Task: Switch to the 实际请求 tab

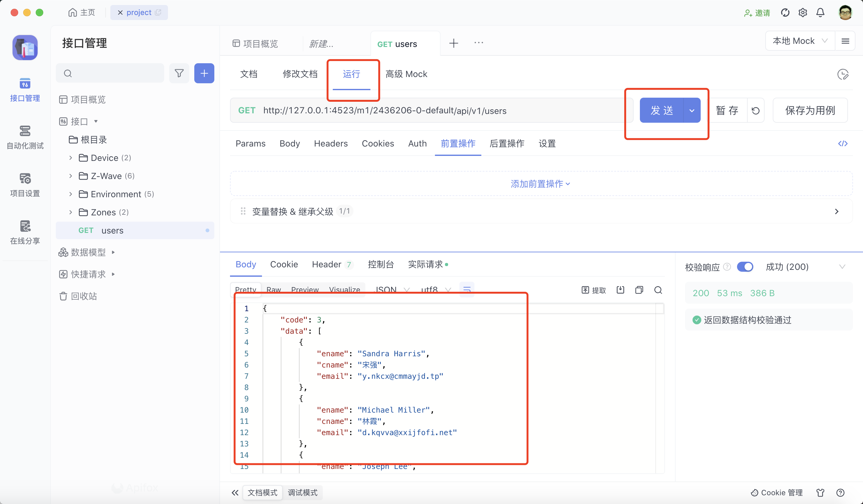Action: pos(426,264)
